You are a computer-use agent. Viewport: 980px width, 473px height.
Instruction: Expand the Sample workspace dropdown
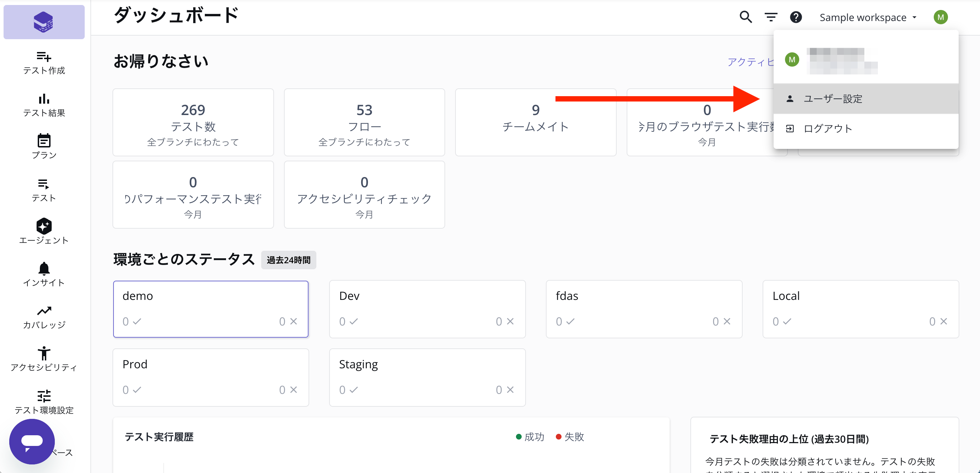868,17
